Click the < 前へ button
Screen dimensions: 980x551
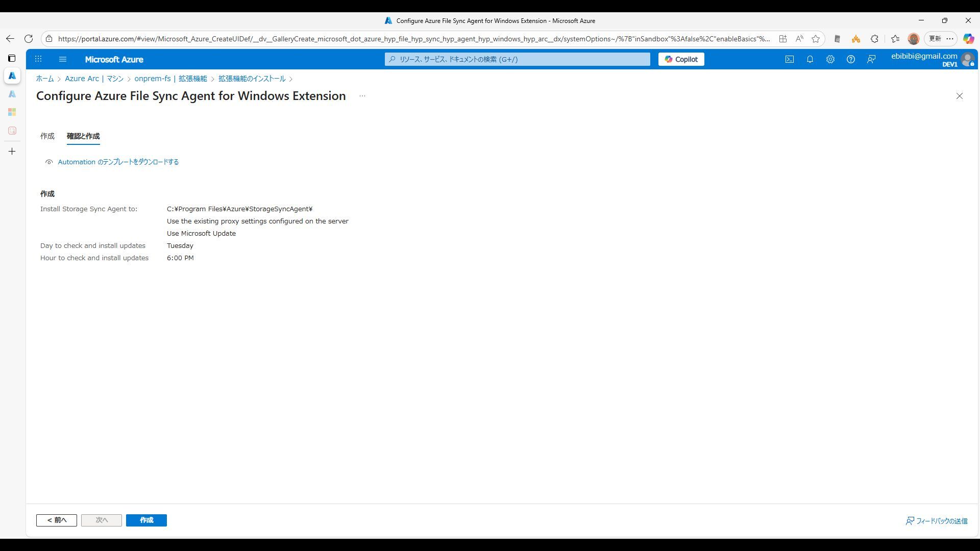57,520
